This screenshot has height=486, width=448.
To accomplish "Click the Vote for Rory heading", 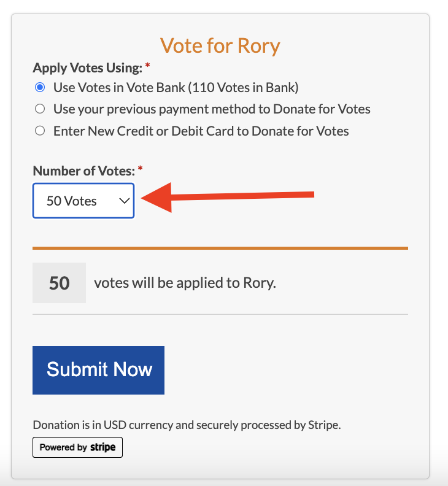I will [220, 45].
